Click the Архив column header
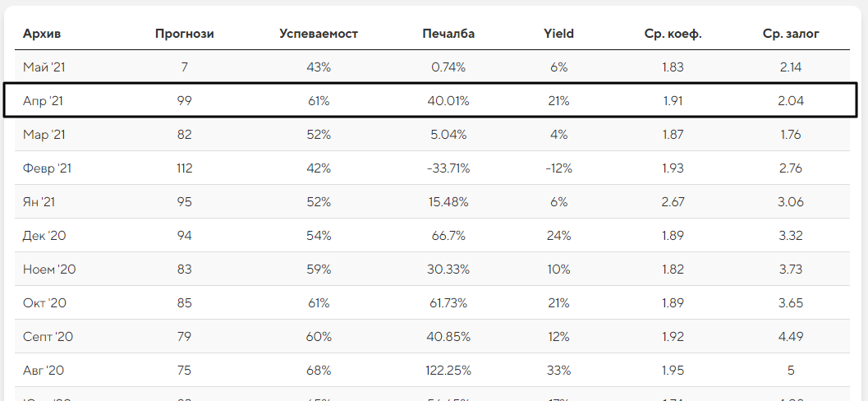The height and width of the screenshot is (401, 868). coord(42,34)
